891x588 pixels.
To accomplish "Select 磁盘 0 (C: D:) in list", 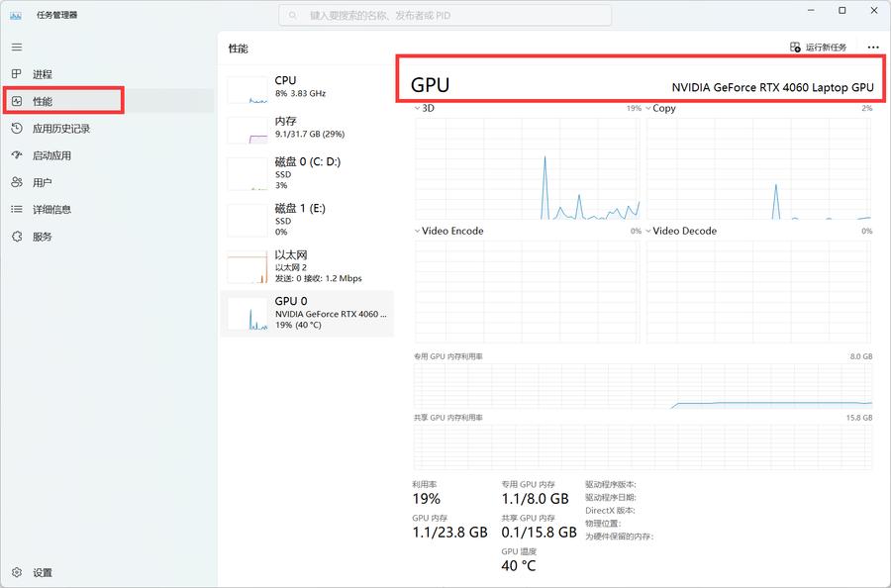I will (x=307, y=173).
